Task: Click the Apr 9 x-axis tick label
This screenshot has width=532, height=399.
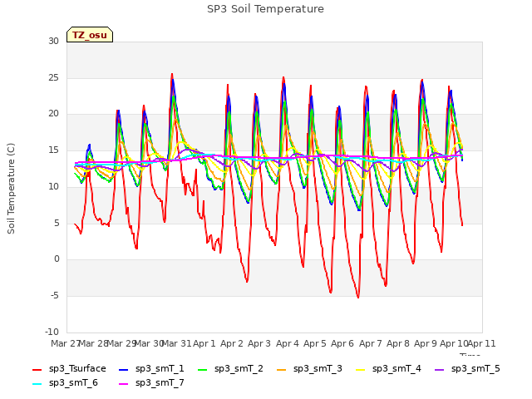Action: click(x=426, y=343)
